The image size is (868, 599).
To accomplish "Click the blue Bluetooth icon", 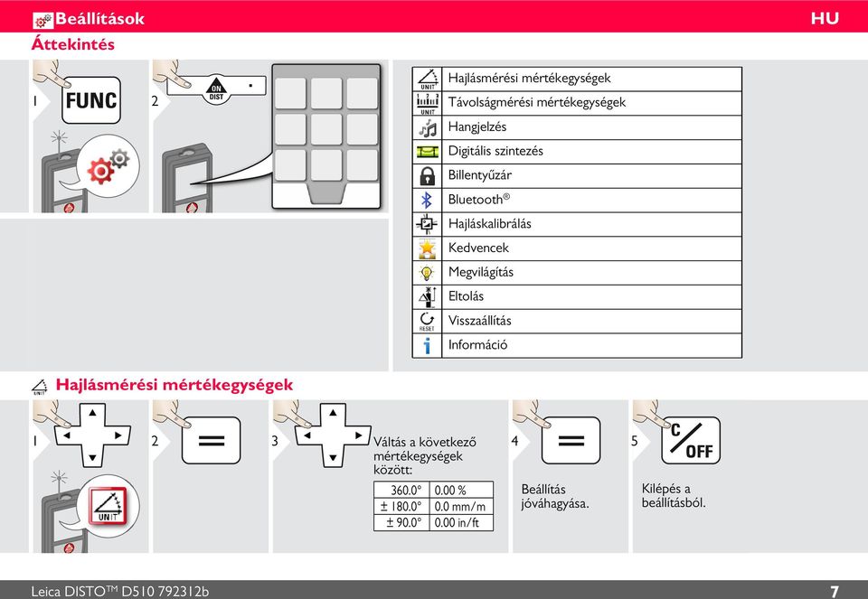I will 427,201.
